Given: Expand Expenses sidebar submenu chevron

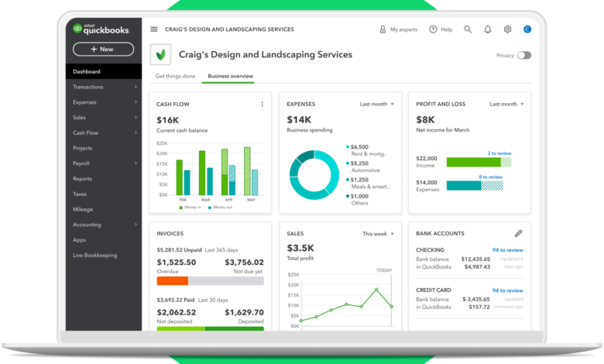Looking at the screenshot, I should click(x=136, y=102).
